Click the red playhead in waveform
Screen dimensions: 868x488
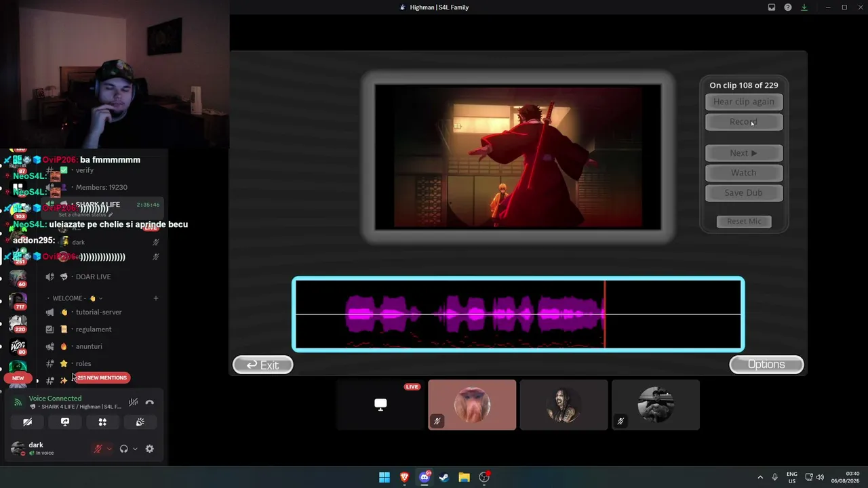(604, 314)
